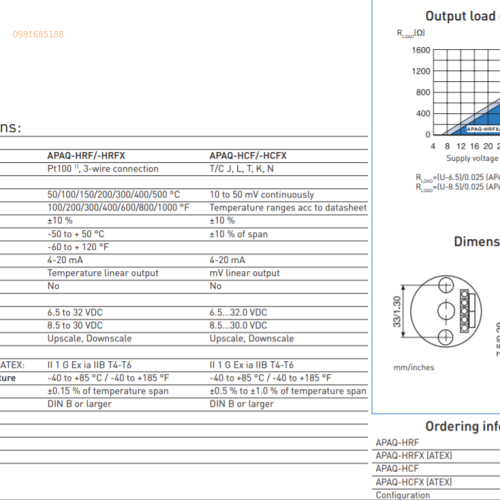Click the 'Supply voltage' axis title
The image size is (500, 500).
point(472,158)
